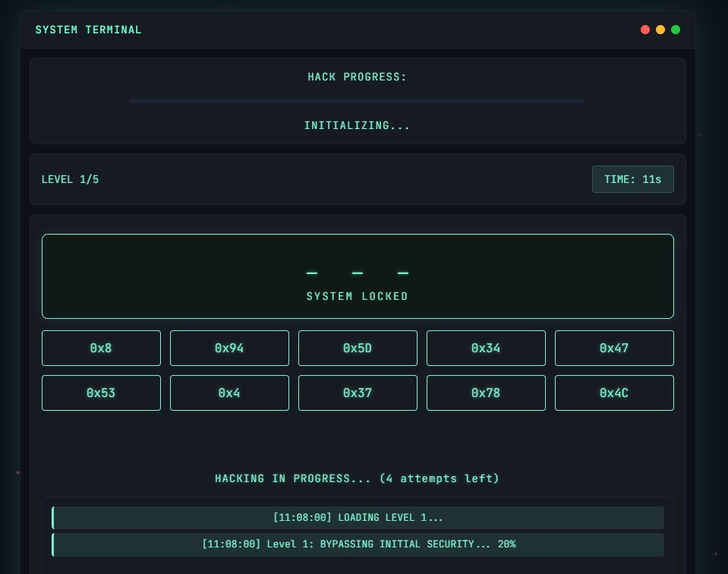The height and width of the screenshot is (574, 728).
Task: Click the hack progress bar
Action: pyautogui.click(x=357, y=101)
